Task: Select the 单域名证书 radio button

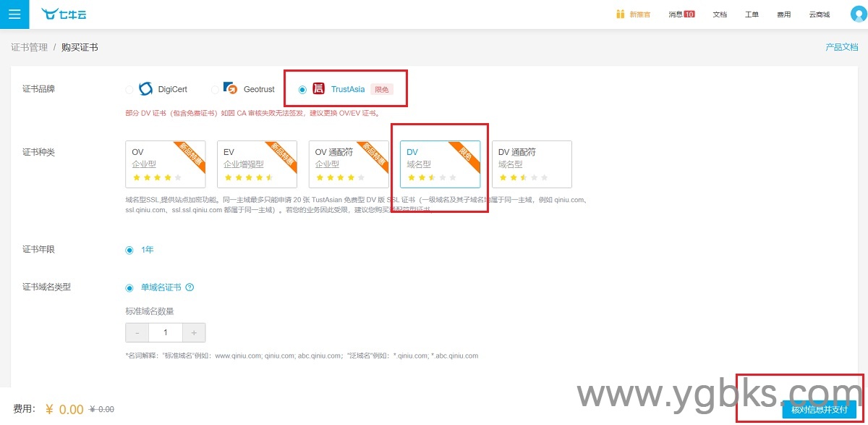Action: 129,287
